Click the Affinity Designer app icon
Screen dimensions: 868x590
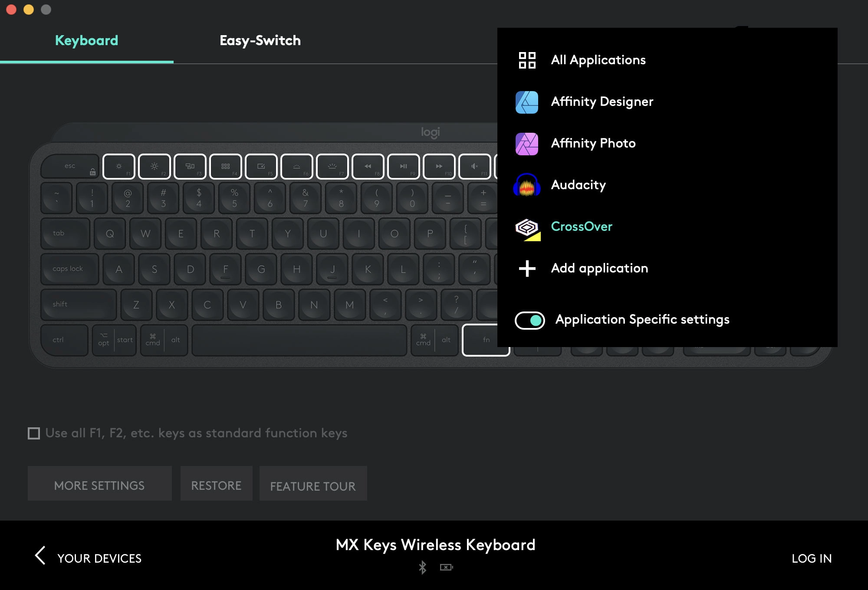pos(527,102)
